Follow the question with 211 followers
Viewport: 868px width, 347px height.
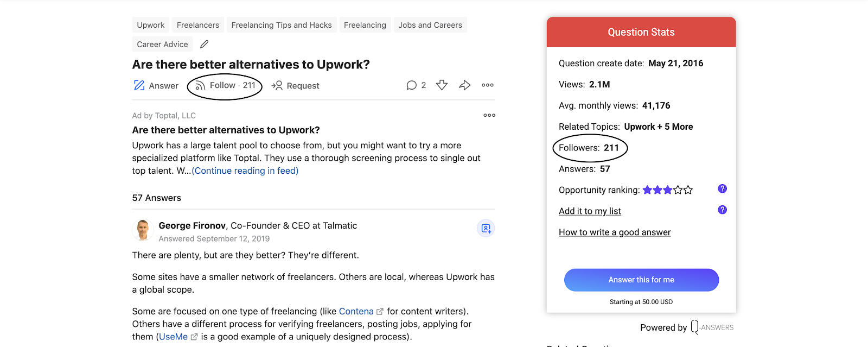tap(225, 85)
